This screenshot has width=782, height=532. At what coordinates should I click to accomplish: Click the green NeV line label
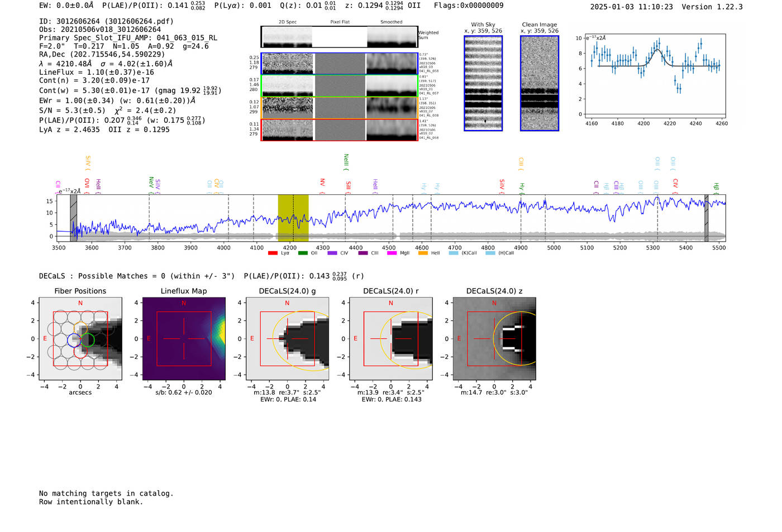point(151,185)
